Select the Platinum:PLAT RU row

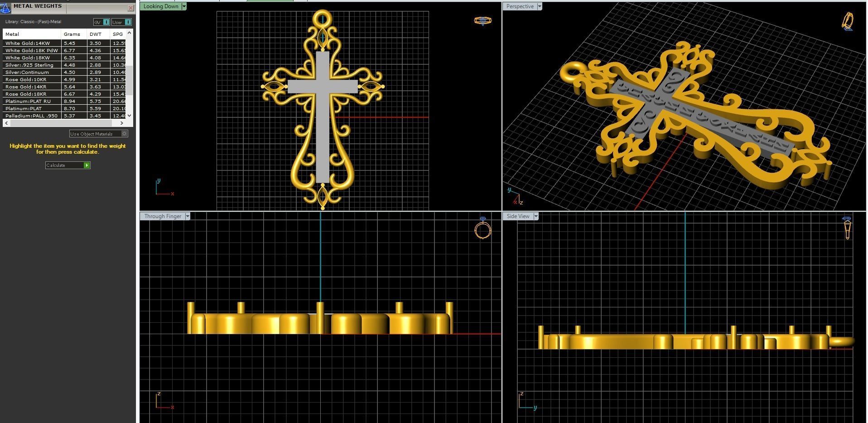click(x=64, y=101)
